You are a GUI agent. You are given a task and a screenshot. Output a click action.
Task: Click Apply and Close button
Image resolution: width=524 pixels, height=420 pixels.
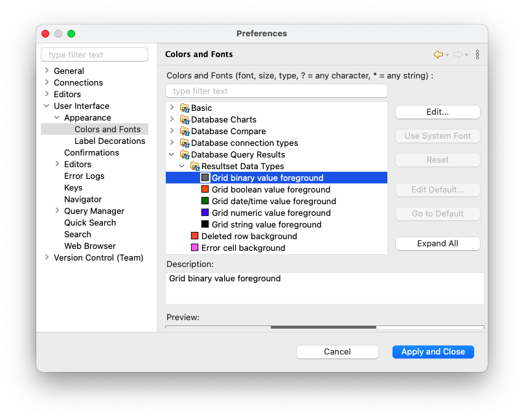[433, 352]
